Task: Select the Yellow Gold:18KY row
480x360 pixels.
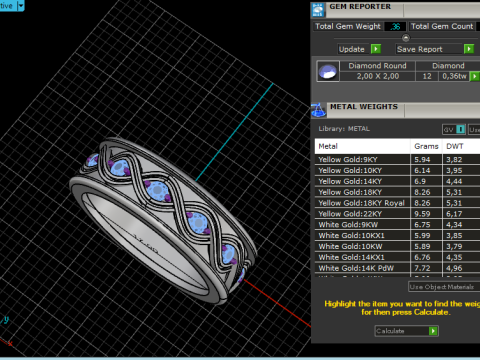Action: point(397,192)
